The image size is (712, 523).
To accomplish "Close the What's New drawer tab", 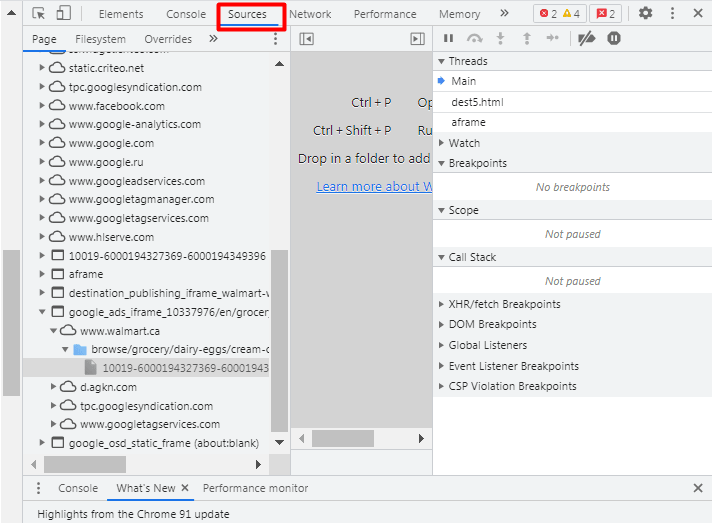I will pos(185,488).
